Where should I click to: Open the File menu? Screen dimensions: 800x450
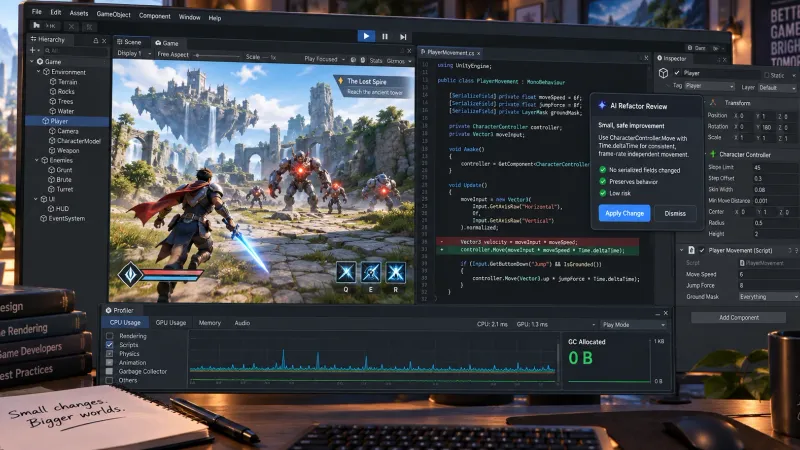36,11
